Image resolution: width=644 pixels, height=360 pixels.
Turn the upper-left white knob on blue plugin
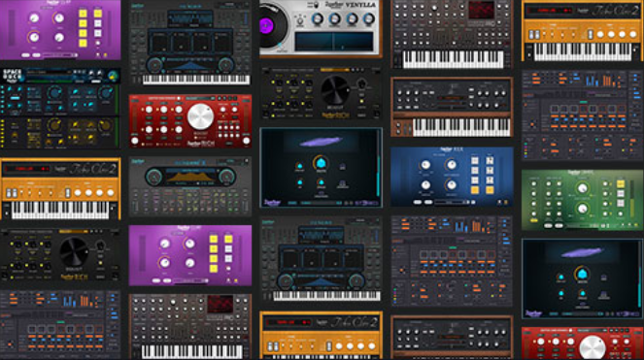tap(425, 165)
